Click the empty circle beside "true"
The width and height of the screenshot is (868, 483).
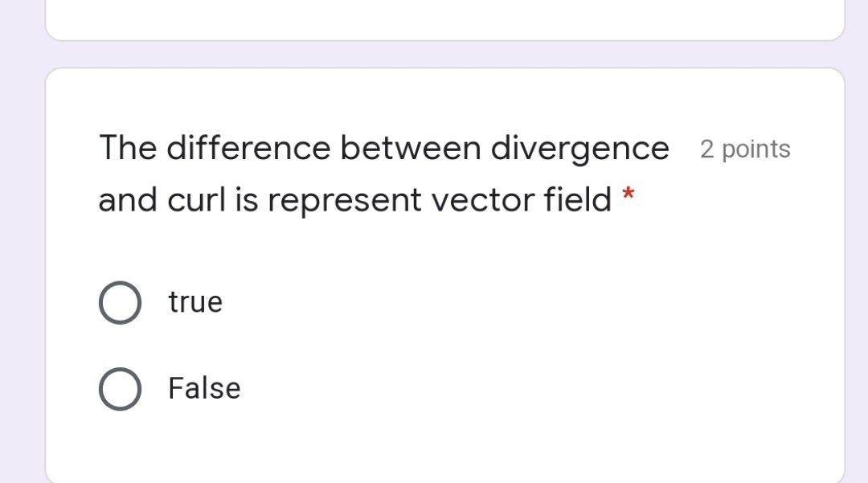[x=119, y=302]
